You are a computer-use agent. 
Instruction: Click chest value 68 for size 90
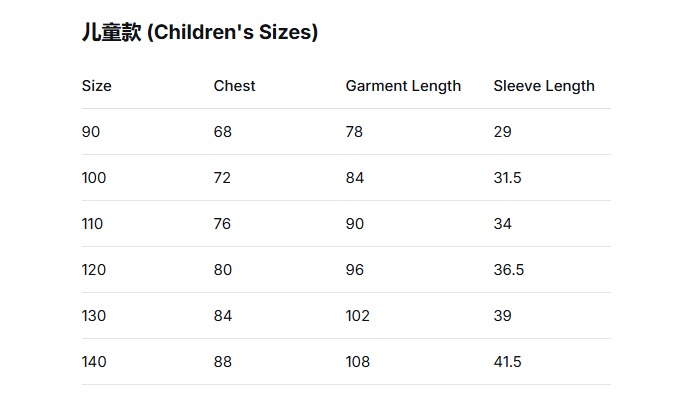[x=223, y=132]
